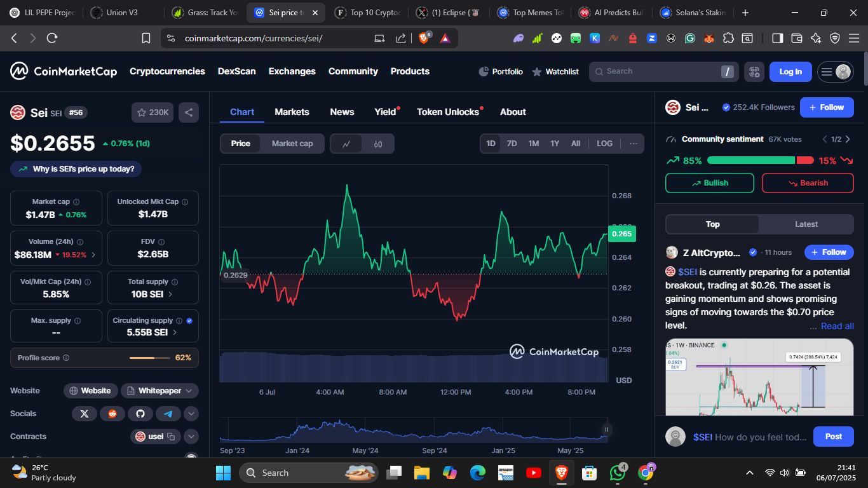Vote Bullish on sentiment
The image size is (868, 488).
[710, 183]
